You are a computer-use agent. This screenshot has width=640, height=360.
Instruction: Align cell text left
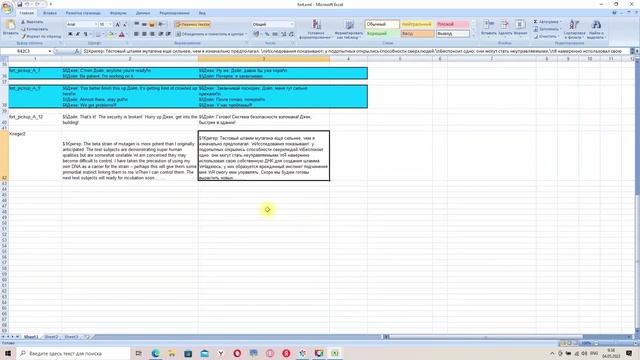[x=136, y=34]
